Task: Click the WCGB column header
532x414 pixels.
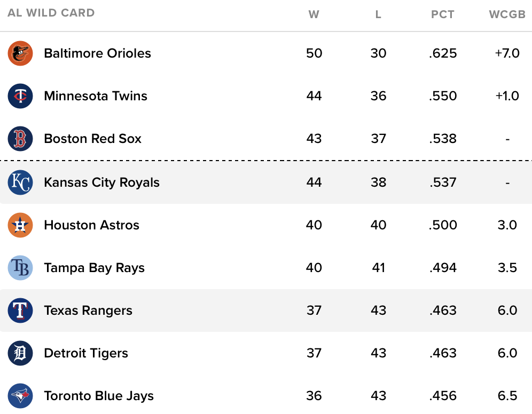Action: coord(507,14)
